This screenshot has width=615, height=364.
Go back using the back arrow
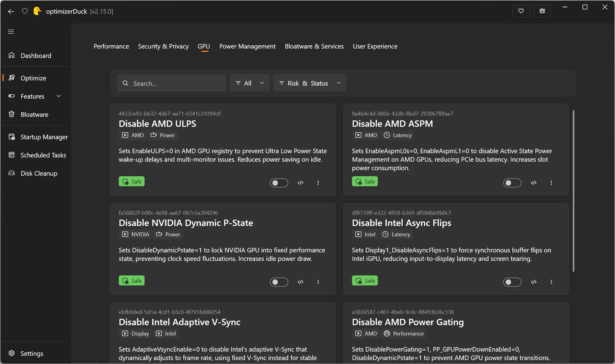pos(11,12)
